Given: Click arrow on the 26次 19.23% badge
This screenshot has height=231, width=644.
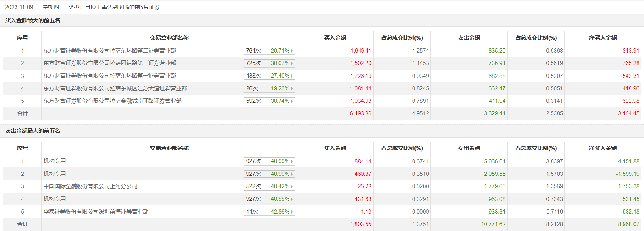Looking at the screenshot, I should pyautogui.click(x=292, y=88).
